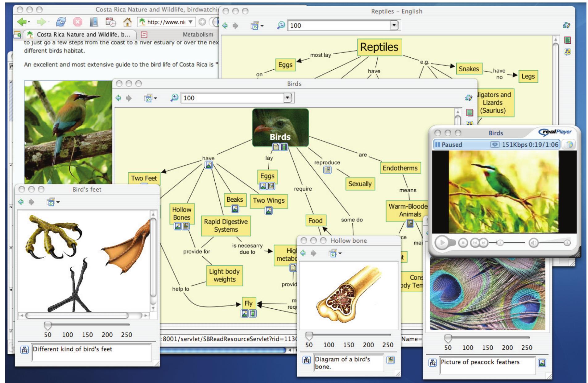This screenshot has height=383, width=588.
Task: Click the Different kind of bird's feet field
Action: click(92, 353)
